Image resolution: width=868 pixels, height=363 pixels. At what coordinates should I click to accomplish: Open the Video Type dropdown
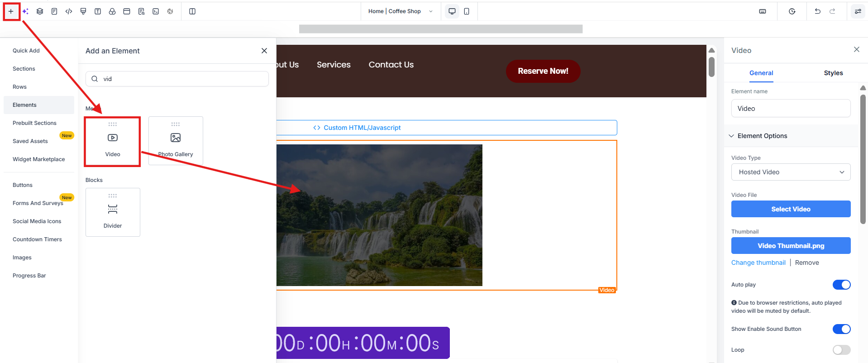(x=791, y=172)
